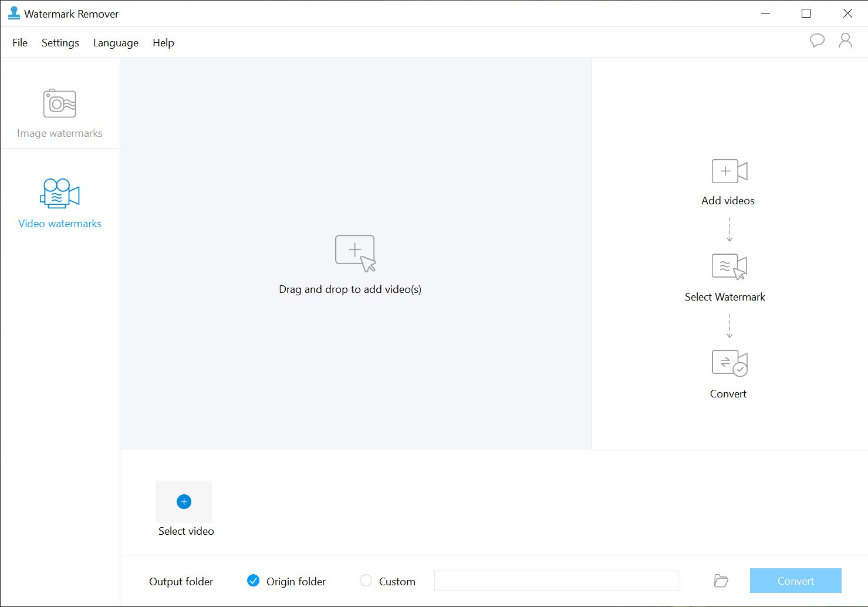Click the Select Watermark step icon
This screenshot has width=868, height=607.
point(729,267)
